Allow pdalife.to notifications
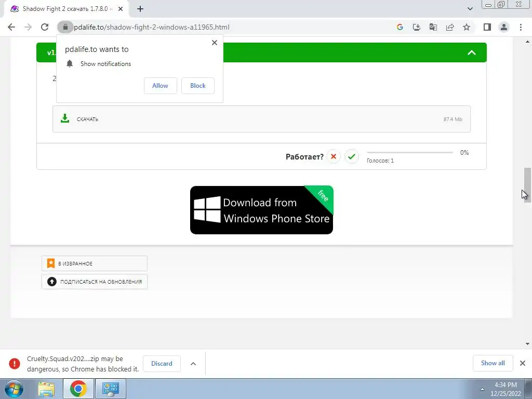532x399 pixels. click(x=160, y=86)
